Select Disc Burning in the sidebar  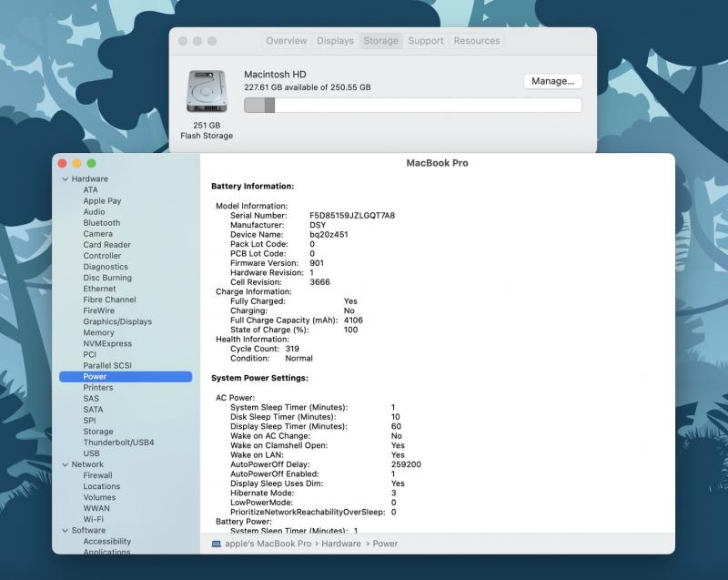(x=107, y=278)
